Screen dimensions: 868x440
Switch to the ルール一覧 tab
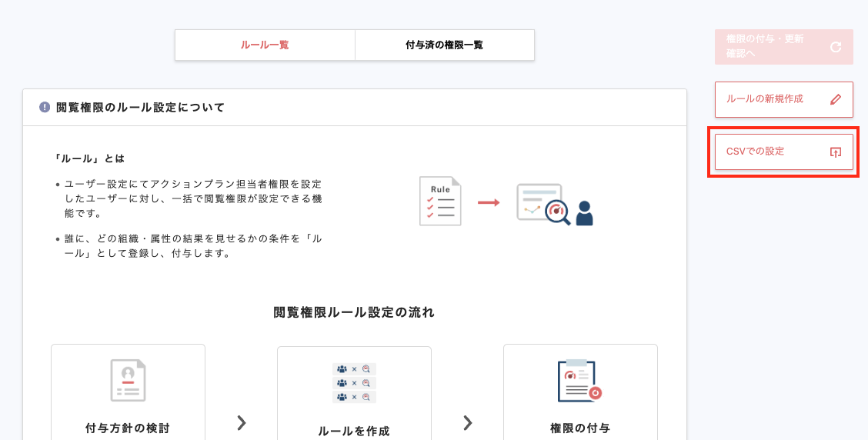coord(265,45)
